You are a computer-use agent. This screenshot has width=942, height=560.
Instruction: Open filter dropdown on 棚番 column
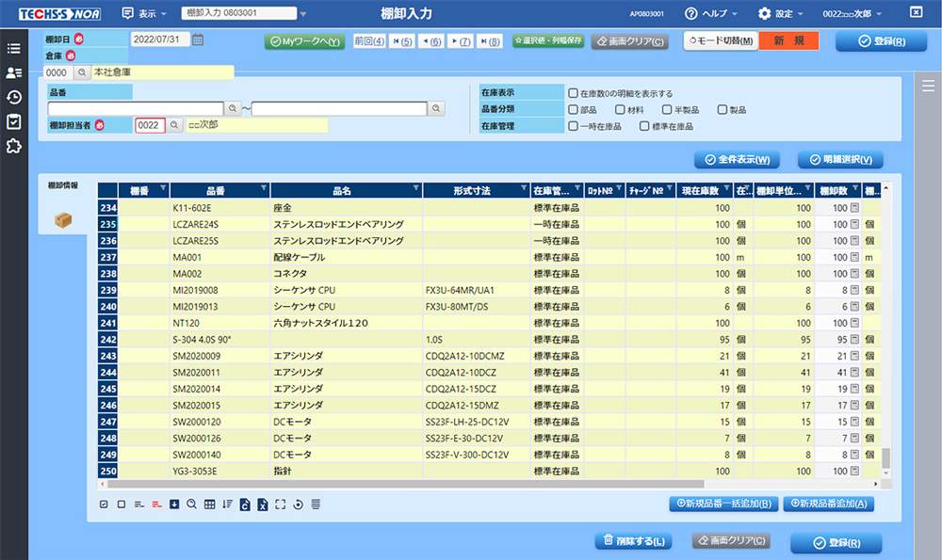[163, 188]
